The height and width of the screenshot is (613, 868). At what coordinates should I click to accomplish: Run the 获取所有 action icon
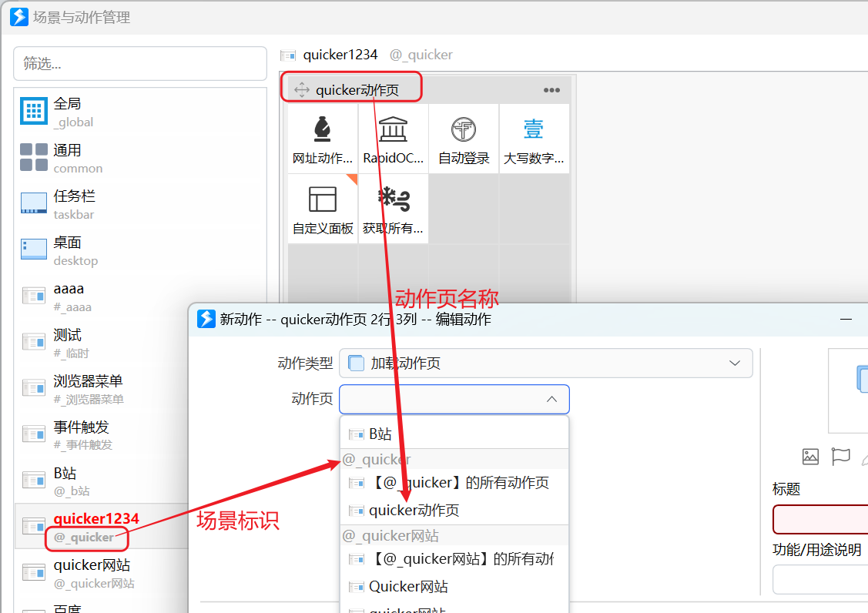click(x=394, y=199)
